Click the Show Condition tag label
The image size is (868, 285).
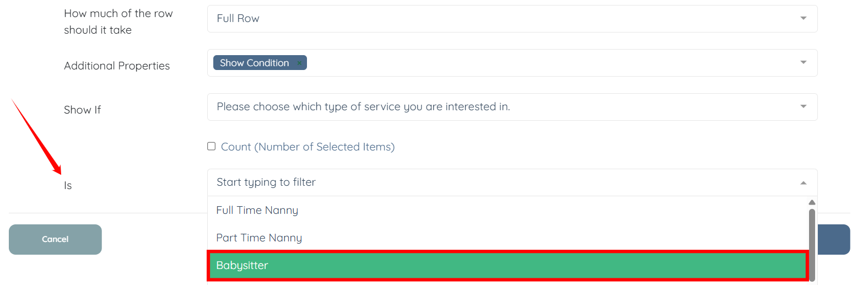(254, 63)
